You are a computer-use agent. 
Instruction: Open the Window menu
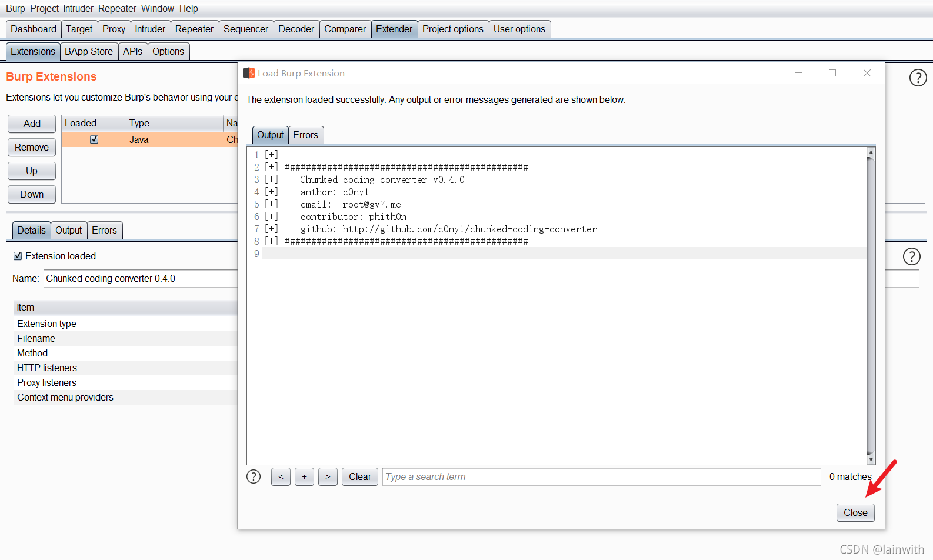[x=158, y=8]
